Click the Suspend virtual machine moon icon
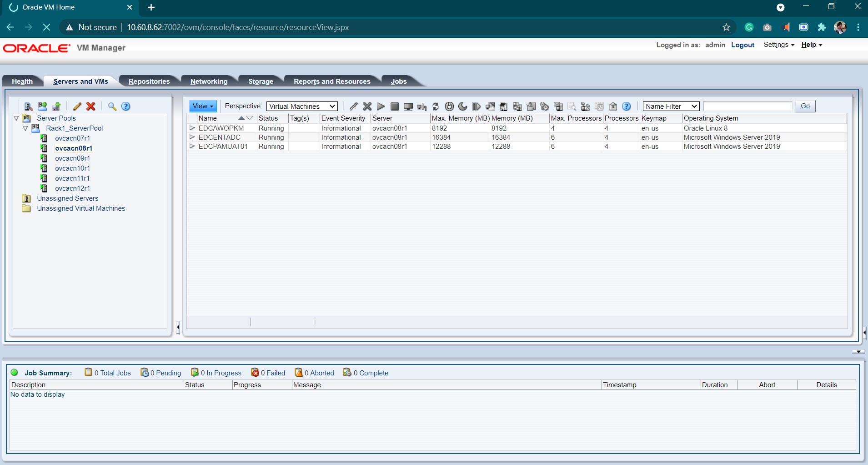 tap(463, 106)
